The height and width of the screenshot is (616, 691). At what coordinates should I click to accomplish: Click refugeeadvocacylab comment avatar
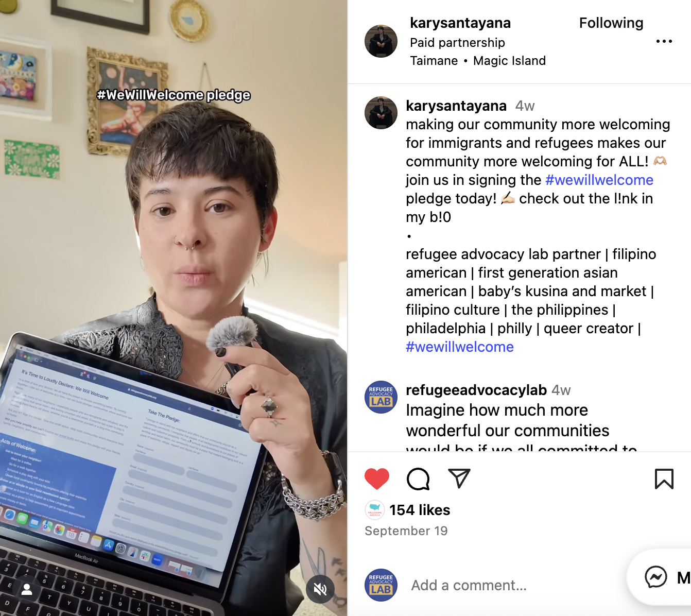(381, 397)
